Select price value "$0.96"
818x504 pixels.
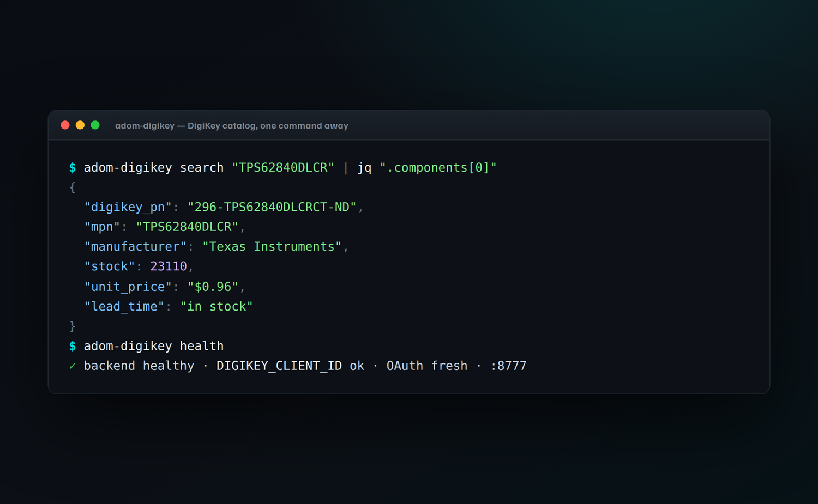click(213, 287)
